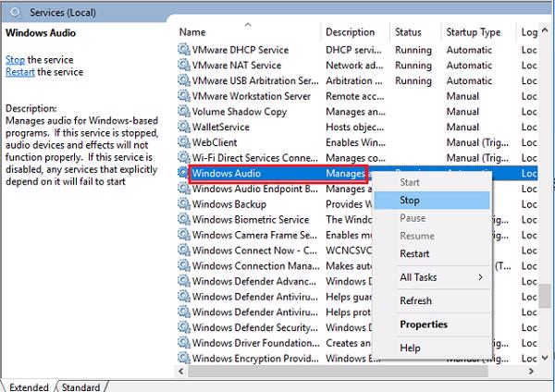Click the Windows Biometric Service gear icon
Screen dimensions: 555x392
(184, 219)
